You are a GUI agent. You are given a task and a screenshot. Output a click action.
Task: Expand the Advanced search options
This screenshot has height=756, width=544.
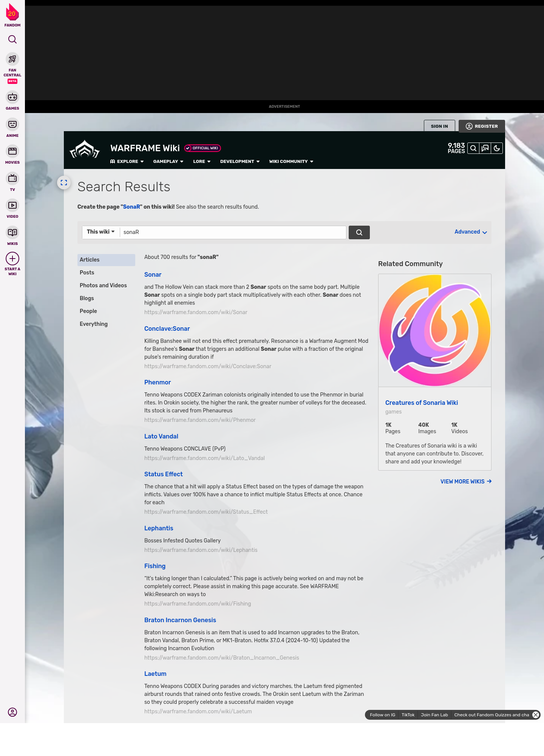pyautogui.click(x=470, y=232)
